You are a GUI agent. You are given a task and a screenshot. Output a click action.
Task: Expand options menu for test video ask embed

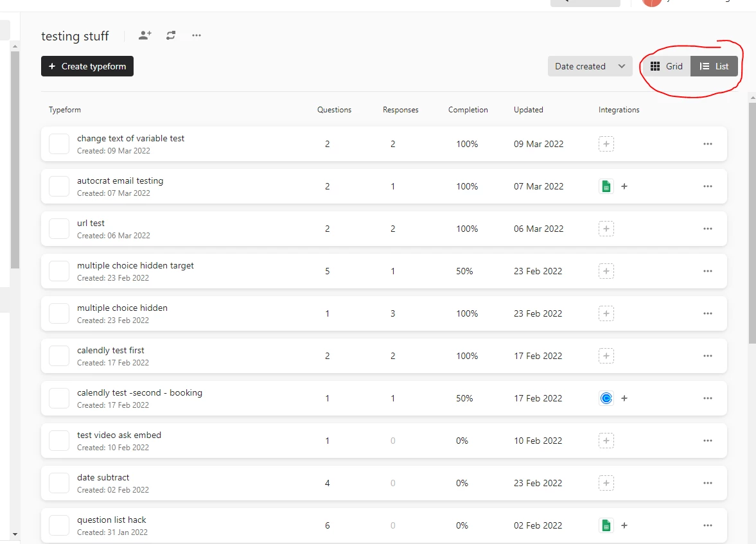pos(707,441)
